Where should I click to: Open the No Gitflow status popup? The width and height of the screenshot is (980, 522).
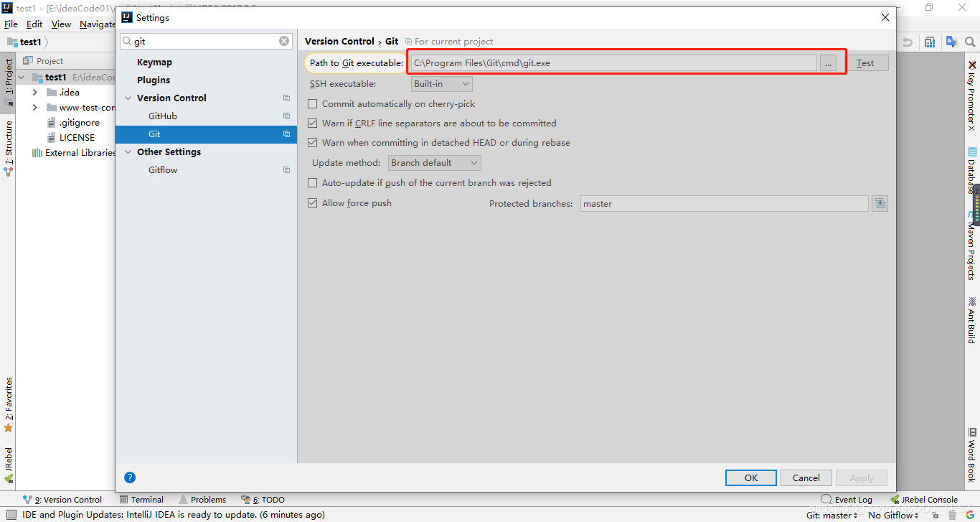[893, 515]
